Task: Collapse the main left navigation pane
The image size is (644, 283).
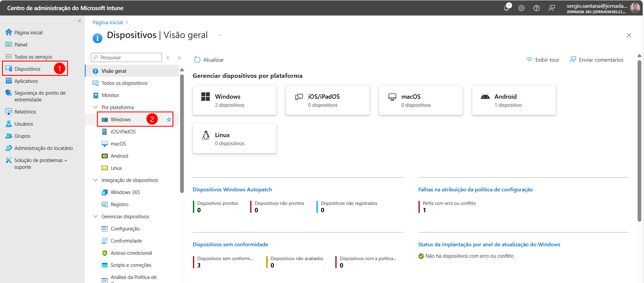Action: (x=80, y=21)
